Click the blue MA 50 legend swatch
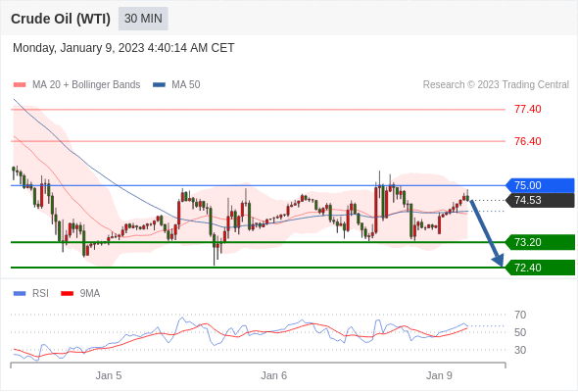Screen dimensions: 578x392 point(160,85)
